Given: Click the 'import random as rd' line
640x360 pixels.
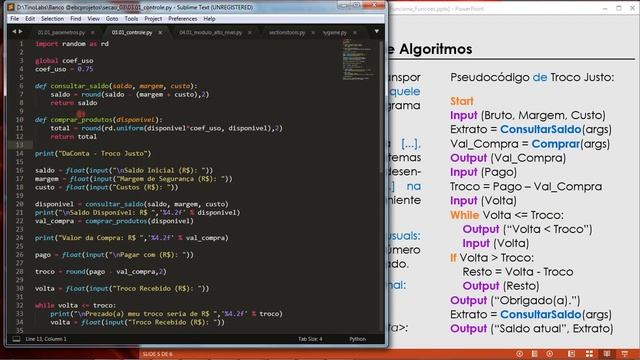Looking at the screenshot, I should point(72,44).
